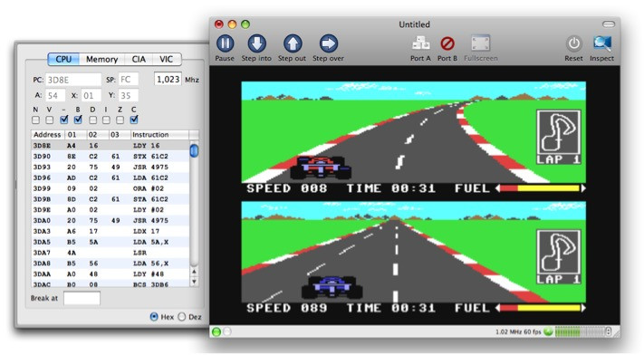Click the X register field
The width and height of the screenshot is (644, 355).
[91, 95]
